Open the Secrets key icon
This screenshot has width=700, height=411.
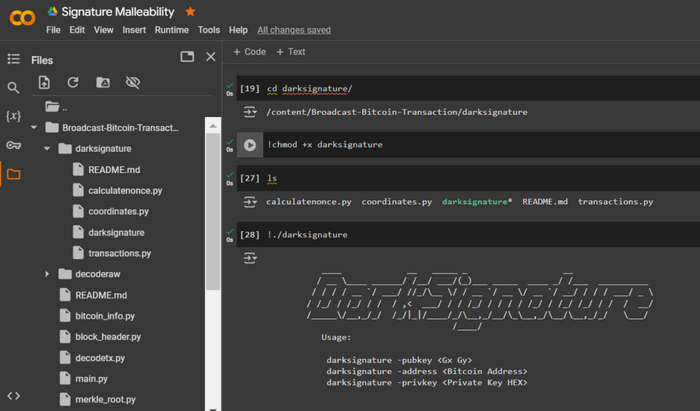point(13,145)
